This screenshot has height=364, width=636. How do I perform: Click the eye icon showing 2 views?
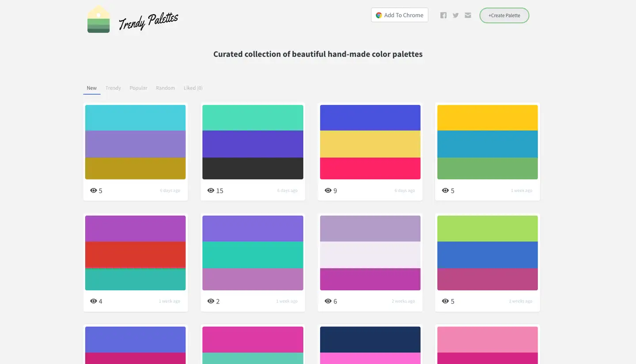[211, 301]
